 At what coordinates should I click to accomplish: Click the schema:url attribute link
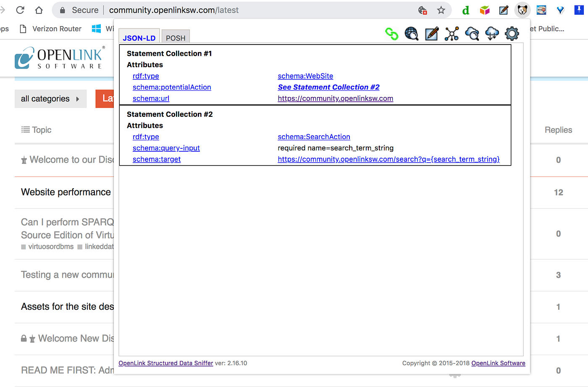151,98
